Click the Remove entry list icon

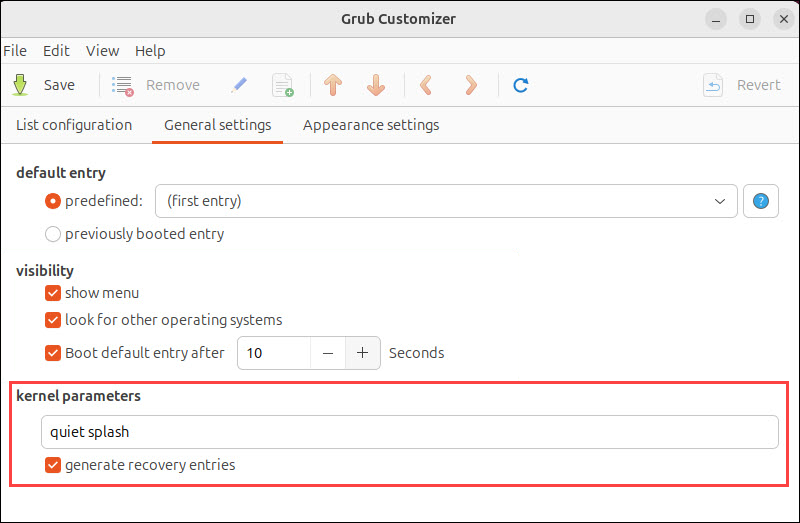click(x=122, y=85)
